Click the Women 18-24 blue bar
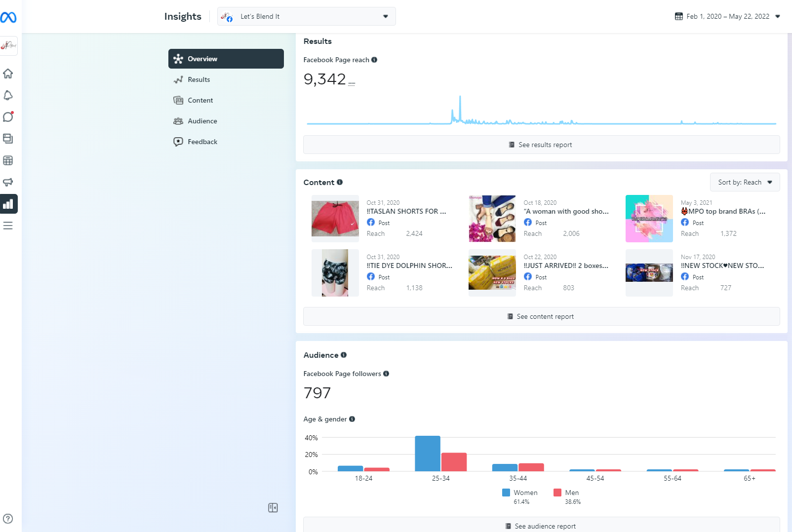 351,468
